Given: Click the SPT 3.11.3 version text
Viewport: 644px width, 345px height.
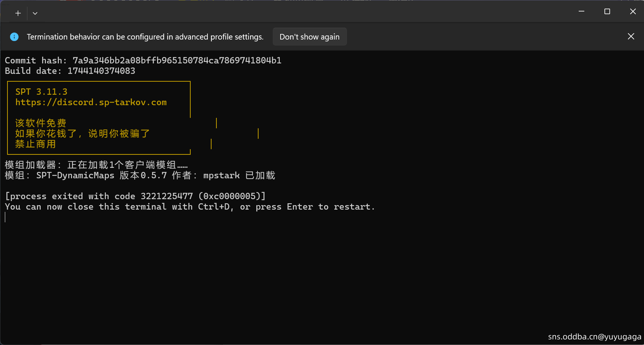Looking at the screenshot, I should click(41, 92).
